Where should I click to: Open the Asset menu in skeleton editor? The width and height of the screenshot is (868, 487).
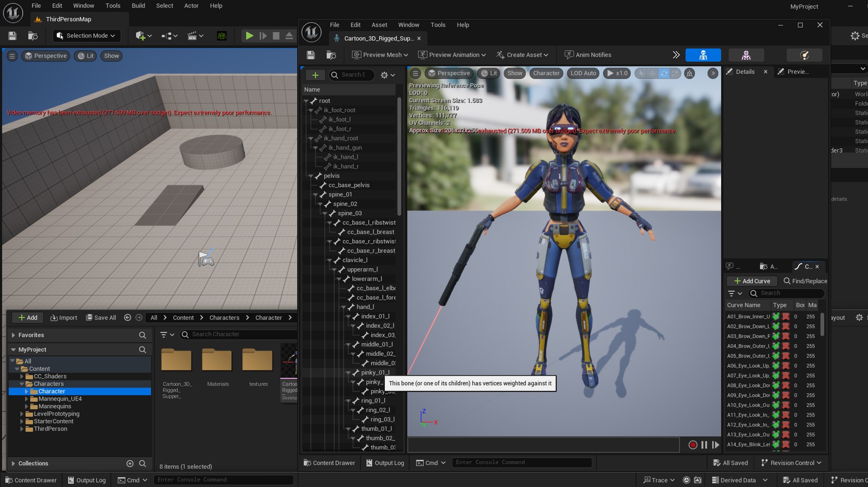(379, 25)
